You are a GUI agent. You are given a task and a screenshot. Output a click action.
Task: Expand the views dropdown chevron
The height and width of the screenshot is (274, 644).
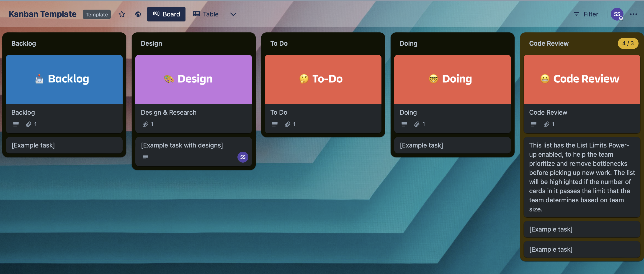click(233, 14)
